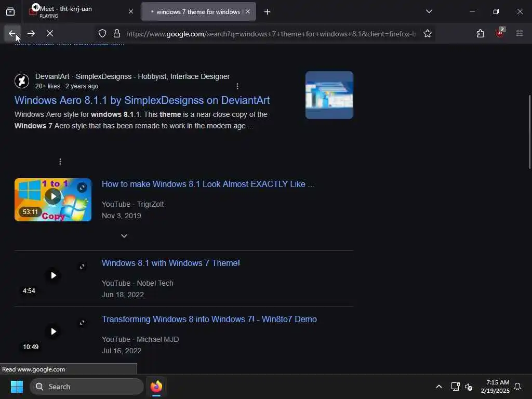Click the 'YouTube · Michael MJD' source text
The height and width of the screenshot is (399, 532).
(x=140, y=339)
